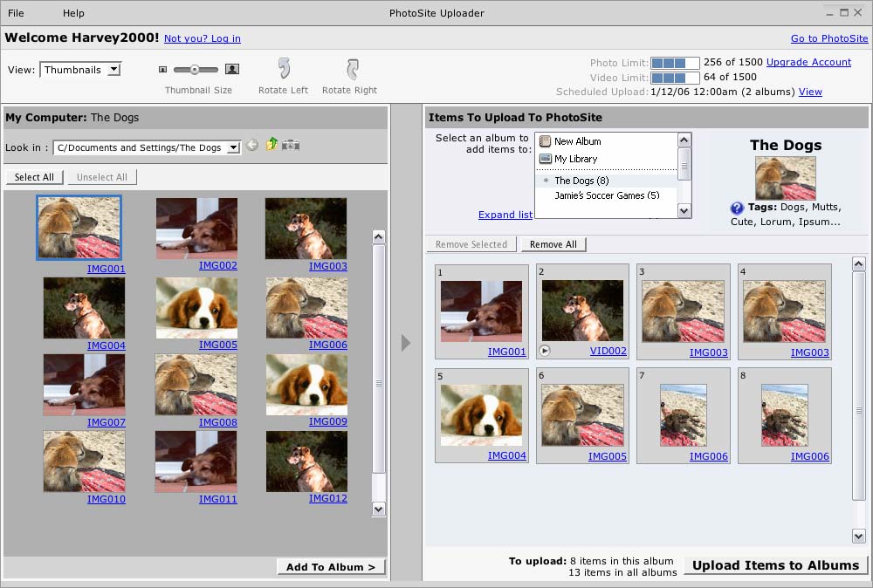The image size is (873, 588).
Task: Choose New Album in album list
Action: click(577, 141)
